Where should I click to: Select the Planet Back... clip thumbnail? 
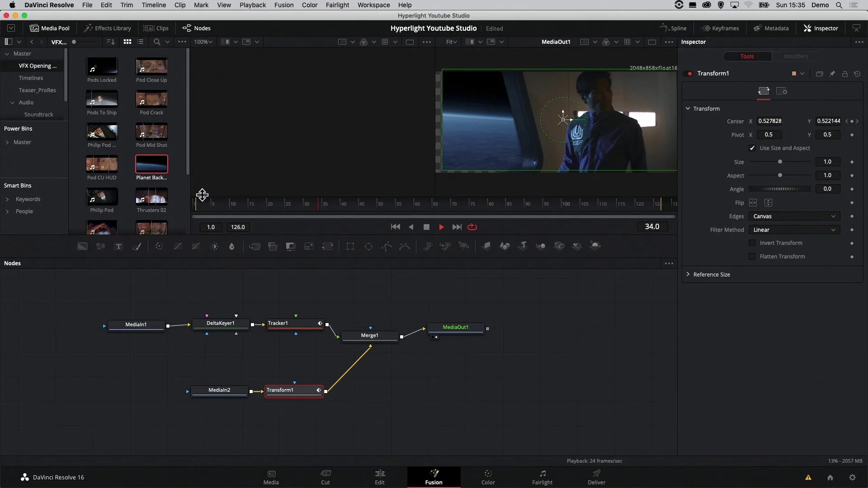(151, 164)
